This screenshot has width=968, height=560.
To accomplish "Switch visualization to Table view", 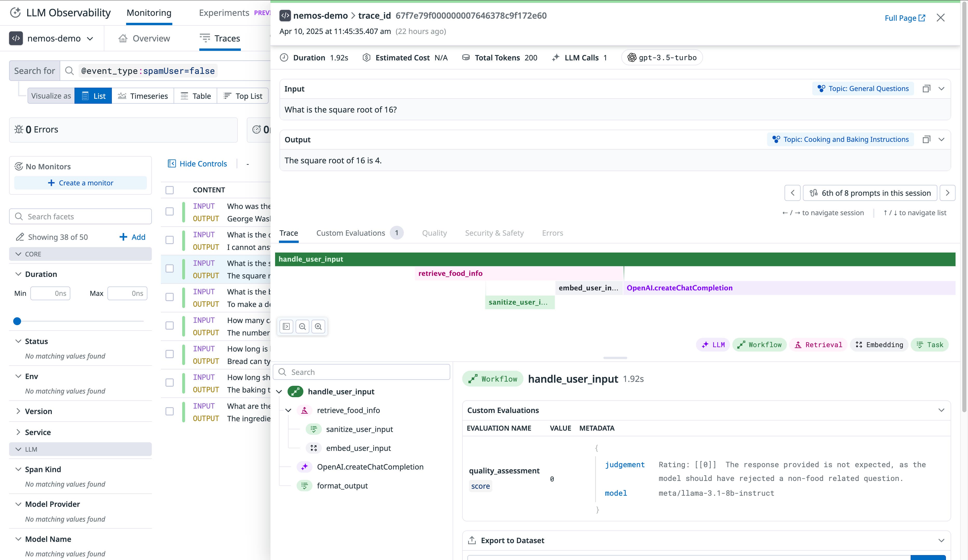I will pyautogui.click(x=195, y=96).
